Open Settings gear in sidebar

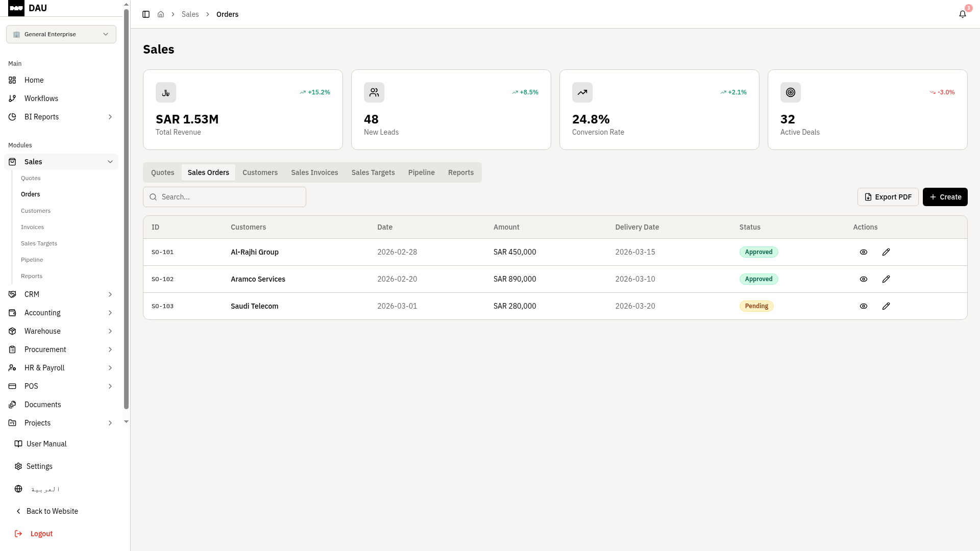18,466
